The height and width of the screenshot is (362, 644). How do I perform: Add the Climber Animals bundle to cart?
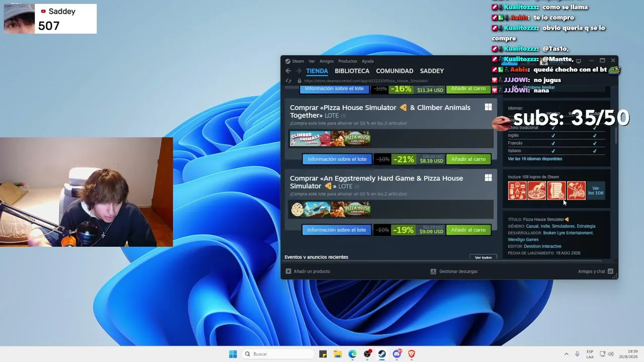(468, 159)
